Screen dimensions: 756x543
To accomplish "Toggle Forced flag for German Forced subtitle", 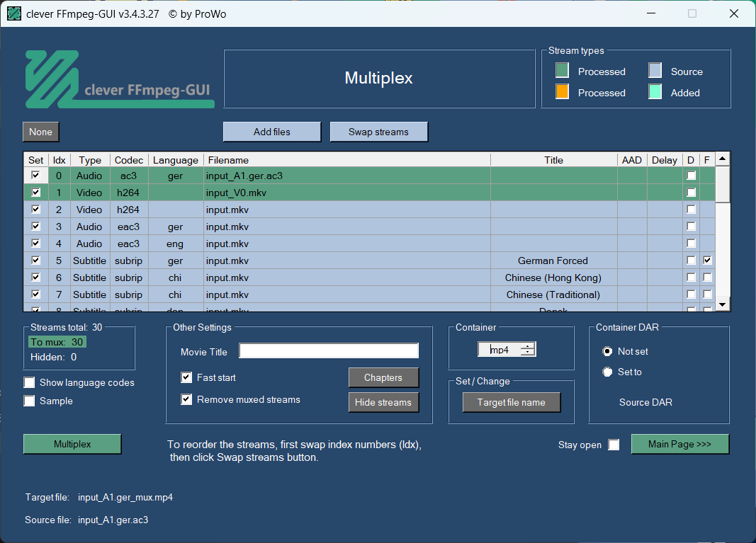I will (x=707, y=261).
